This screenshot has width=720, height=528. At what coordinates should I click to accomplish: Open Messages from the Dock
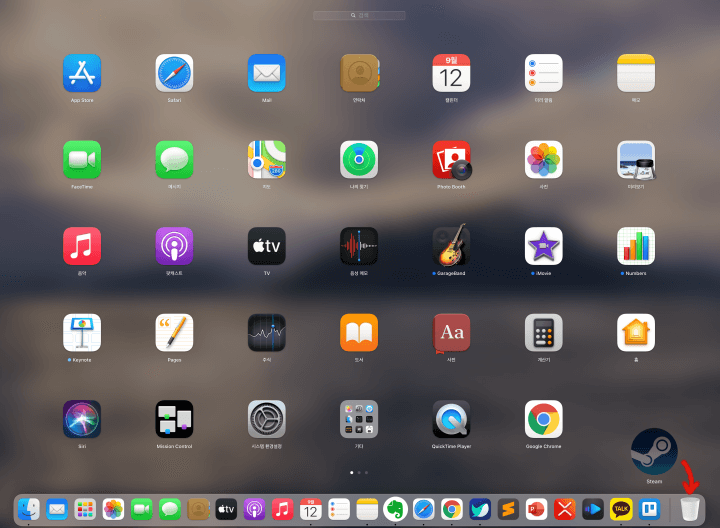[x=170, y=509]
